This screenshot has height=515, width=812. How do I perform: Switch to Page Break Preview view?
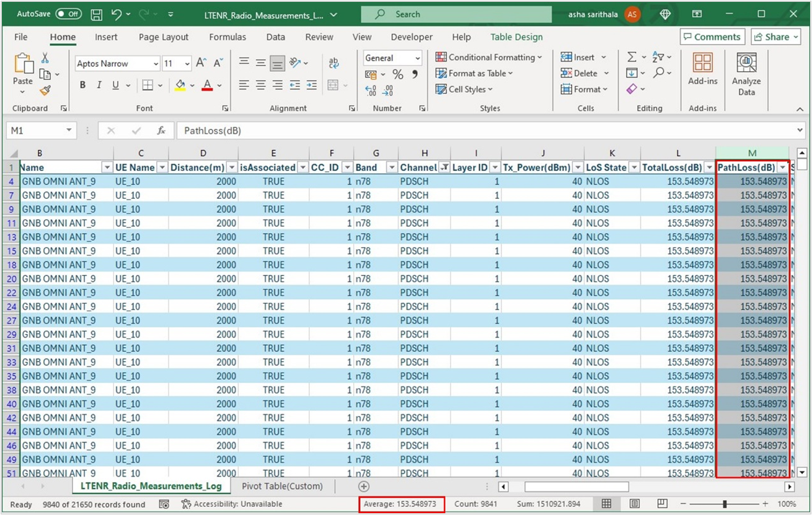click(x=662, y=504)
